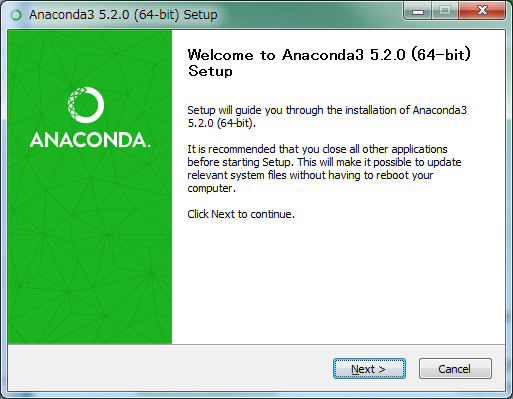Click the empty white area below the instructions
This screenshot has height=399, width=513.
338,283
